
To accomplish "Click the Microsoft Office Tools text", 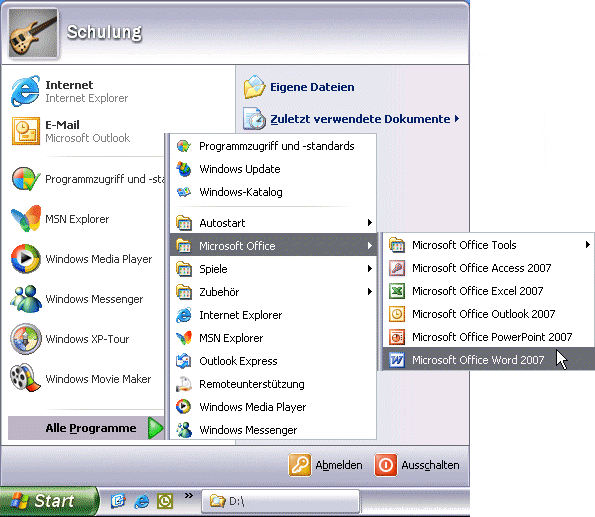I will tap(464, 245).
